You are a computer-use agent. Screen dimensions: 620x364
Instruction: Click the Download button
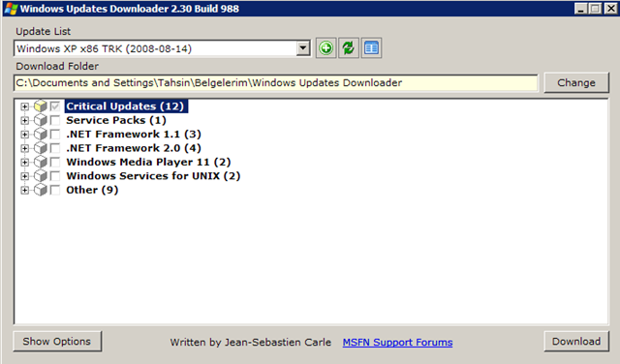576,342
